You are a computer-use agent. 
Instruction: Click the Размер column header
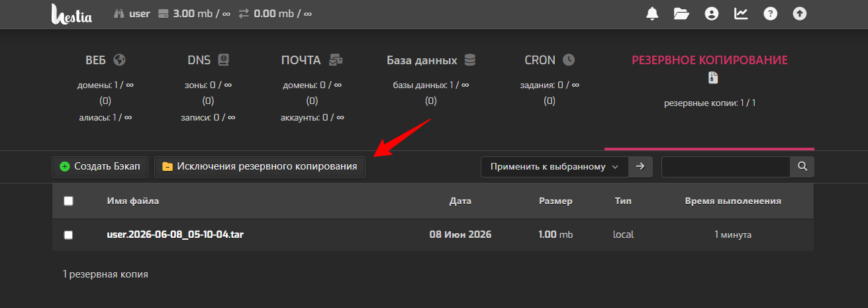pyautogui.click(x=555, y=201)
